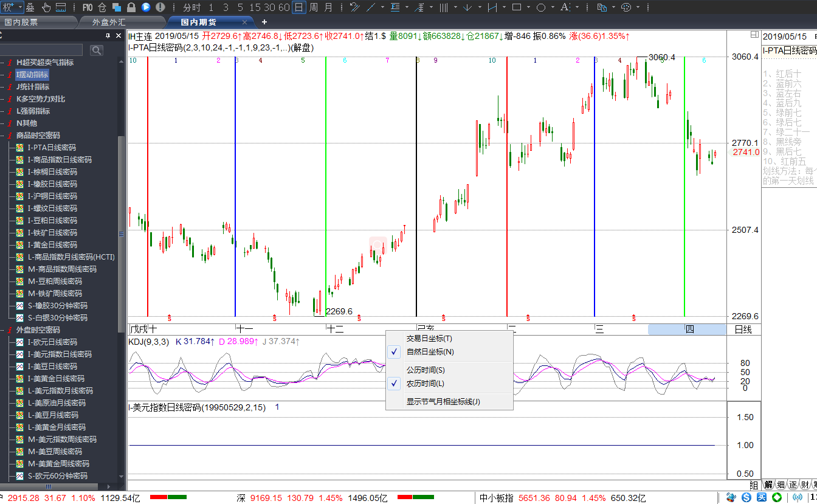
Task: Open I-黄金日线密码 indicator in the tree
Action: [x=52, y=244]
